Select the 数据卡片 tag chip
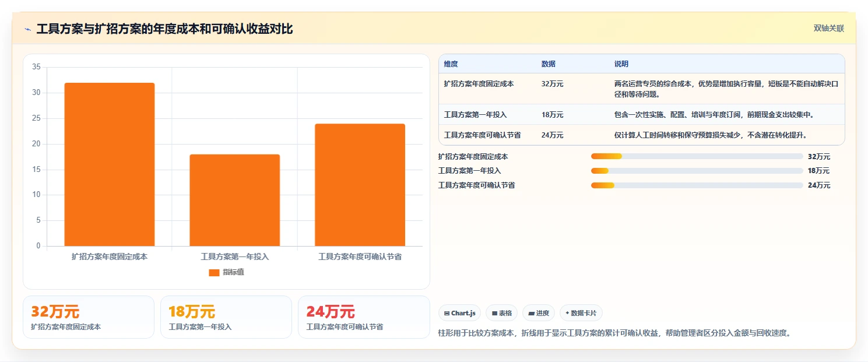The image size is (868, 362). [581, 313]
